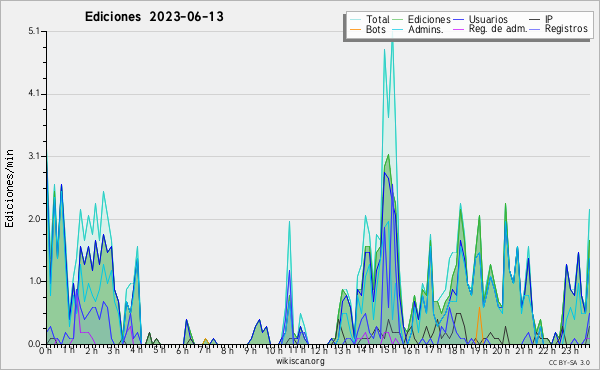This screenshot has width=600, height=370.
Task: Click the 'Registros' legend entry
Action: (566, 29)
